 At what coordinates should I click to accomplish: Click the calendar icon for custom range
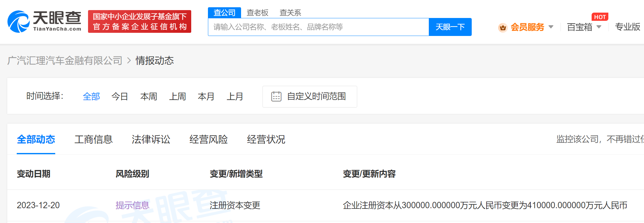[x=276, y=97]
